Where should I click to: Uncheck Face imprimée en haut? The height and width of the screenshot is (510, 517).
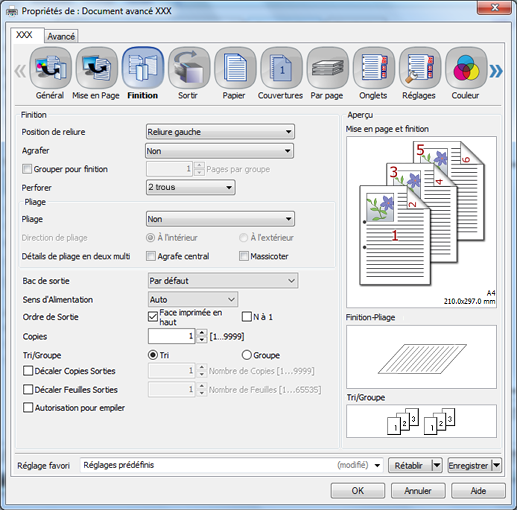(153, 317)
